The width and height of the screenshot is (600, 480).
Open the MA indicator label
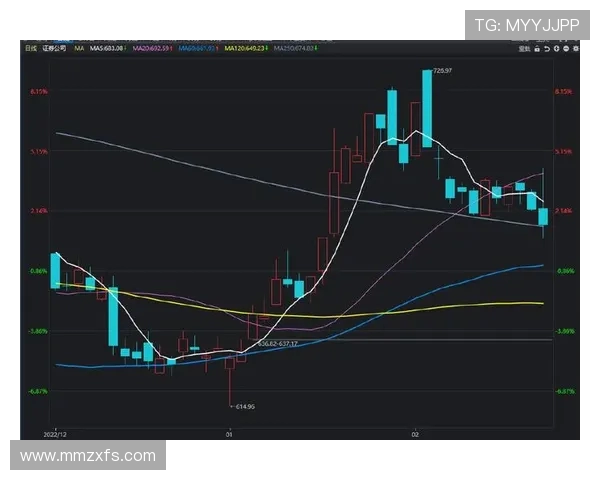tap(79, 48)
